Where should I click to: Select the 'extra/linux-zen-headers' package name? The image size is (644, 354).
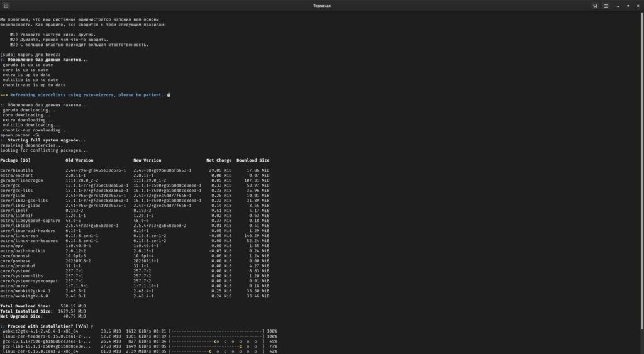pyautogui.click(x=29, y=241)
